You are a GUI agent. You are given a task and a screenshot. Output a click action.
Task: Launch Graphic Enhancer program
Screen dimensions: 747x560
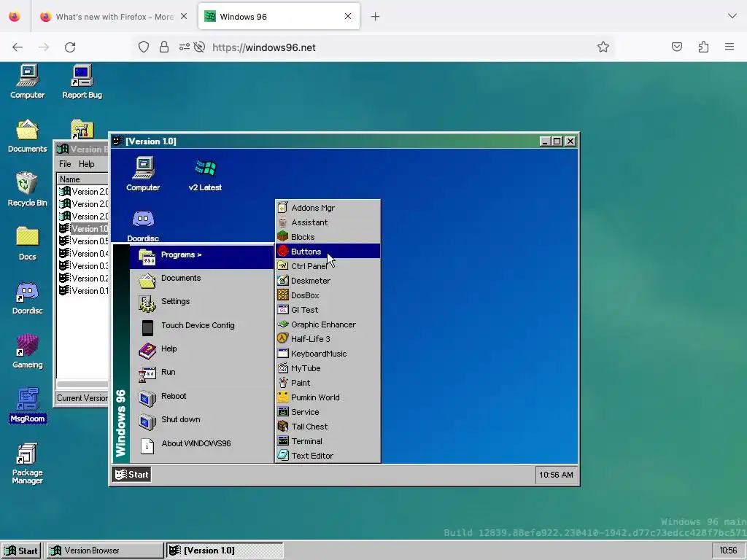tap(328, 324)
